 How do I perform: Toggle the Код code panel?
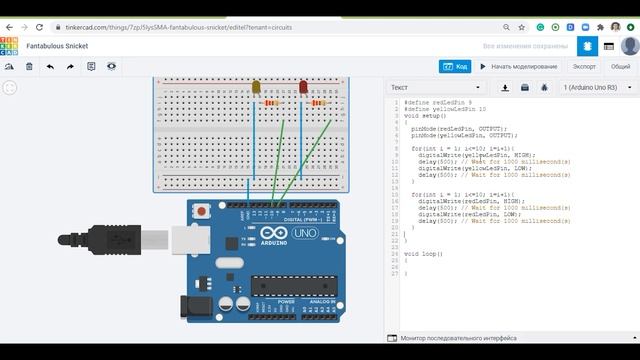coord(455,67)
